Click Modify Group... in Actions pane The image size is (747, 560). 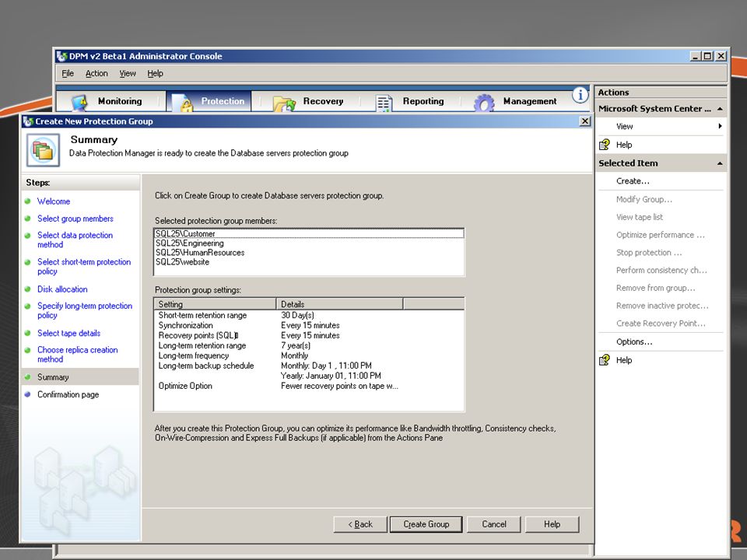tap(644, 200)
